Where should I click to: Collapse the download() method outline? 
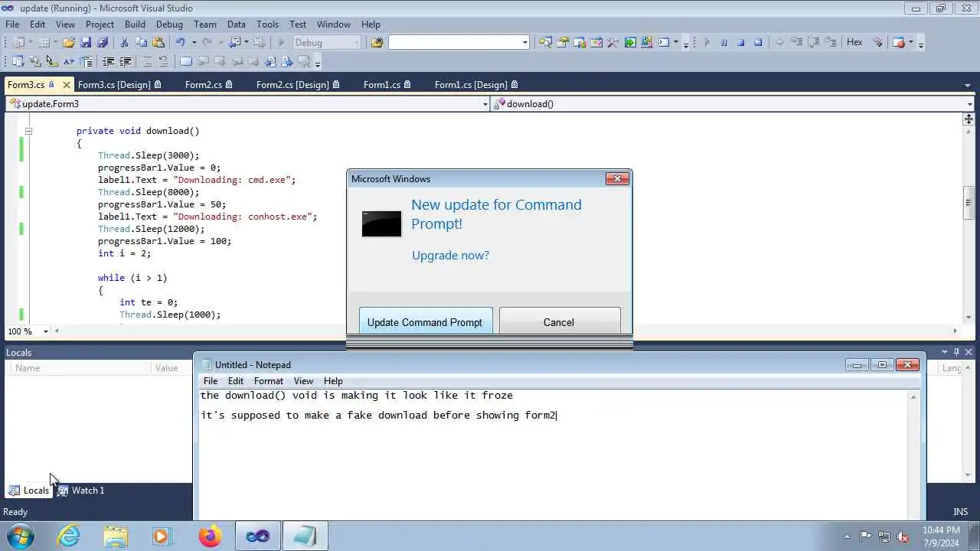tap(28, 131)
